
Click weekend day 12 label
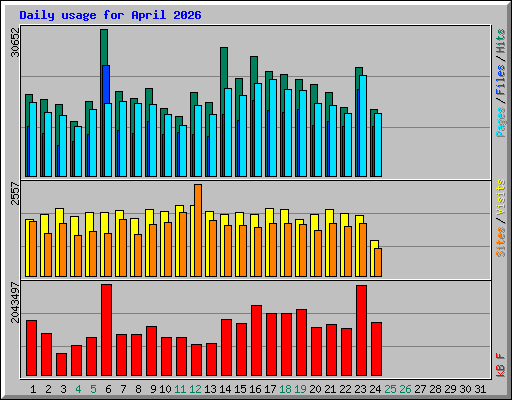195,389
